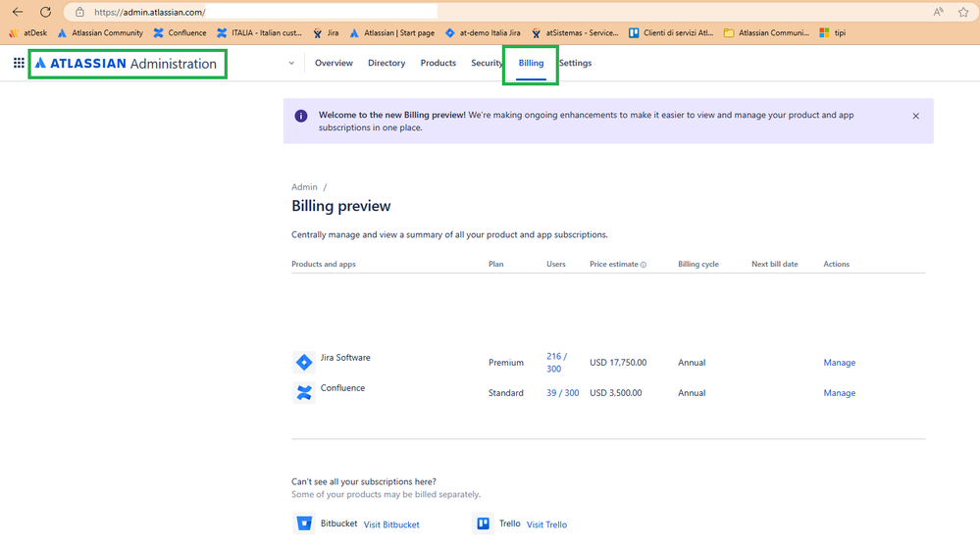Open Confluence's 39 / 300 users link

point(562,393)
